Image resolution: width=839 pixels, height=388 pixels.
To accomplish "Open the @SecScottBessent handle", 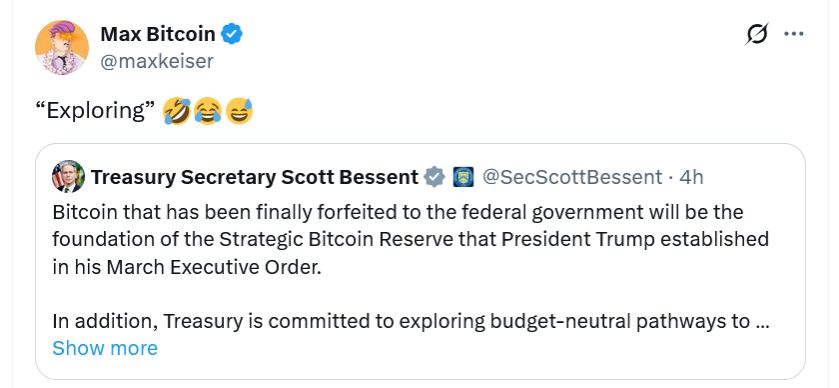I will point(572,177).
